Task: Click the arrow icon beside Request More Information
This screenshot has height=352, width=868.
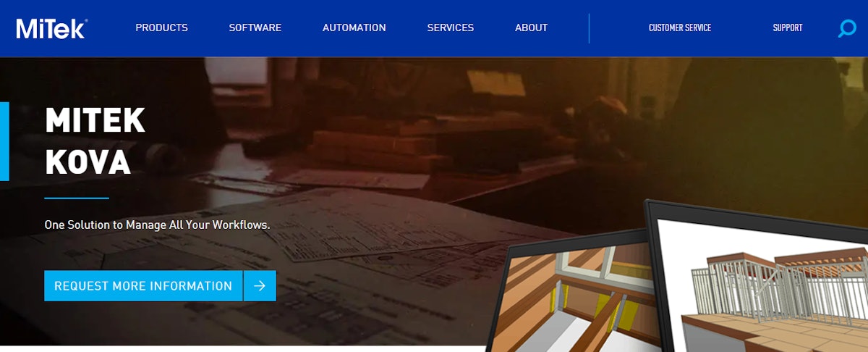Action: point(260,286)
